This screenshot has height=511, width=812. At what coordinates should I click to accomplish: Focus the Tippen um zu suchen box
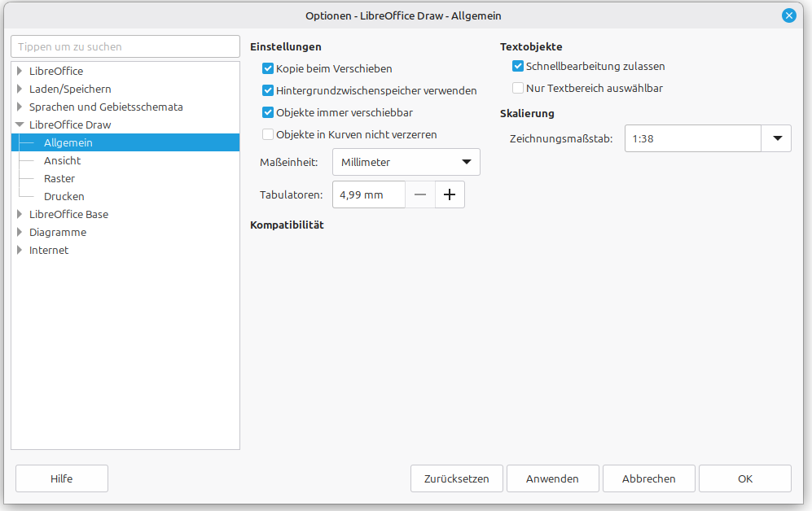click(125, 46)
